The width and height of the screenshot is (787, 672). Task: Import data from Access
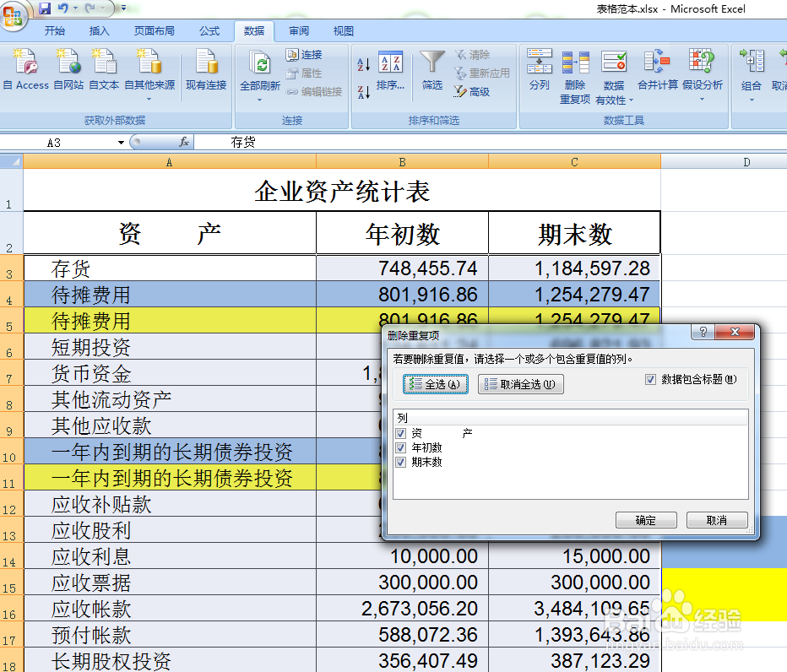pos(25,69)
